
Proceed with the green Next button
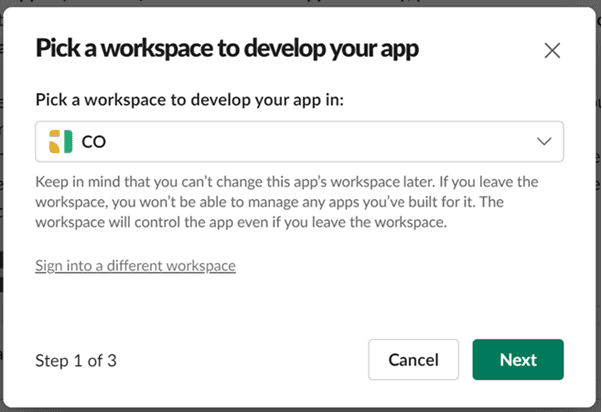[517, 360]
